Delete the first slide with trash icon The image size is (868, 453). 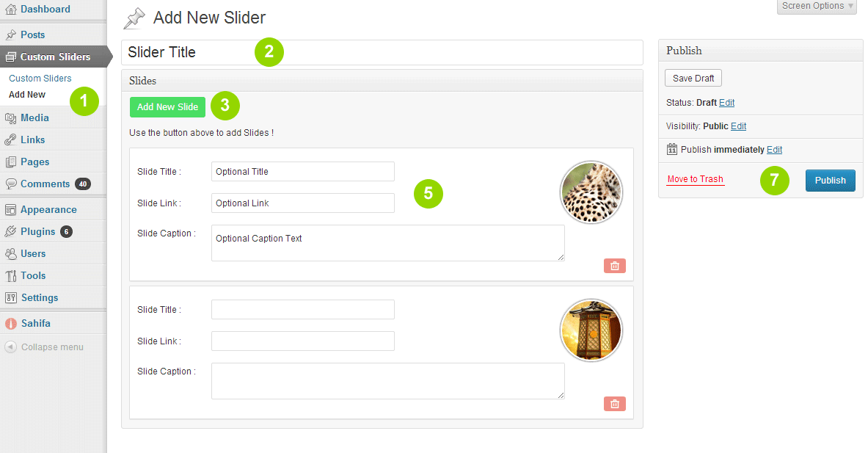point(614,266)
